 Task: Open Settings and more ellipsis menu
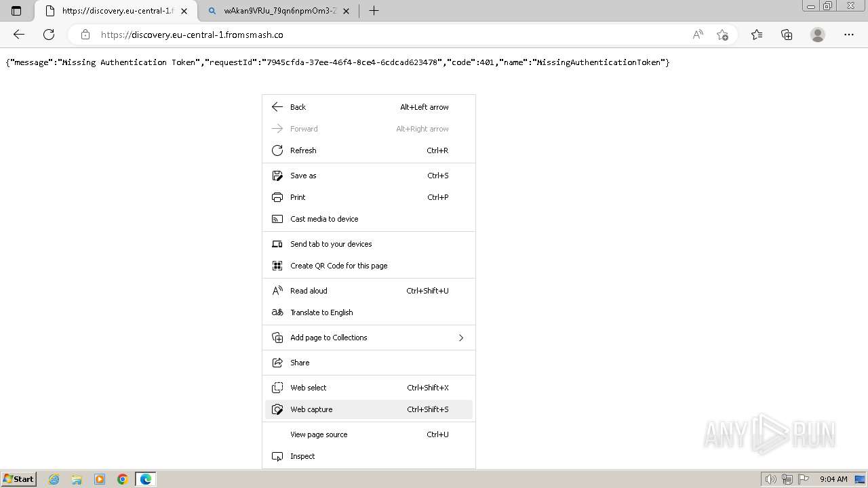[x=849, y=35]
